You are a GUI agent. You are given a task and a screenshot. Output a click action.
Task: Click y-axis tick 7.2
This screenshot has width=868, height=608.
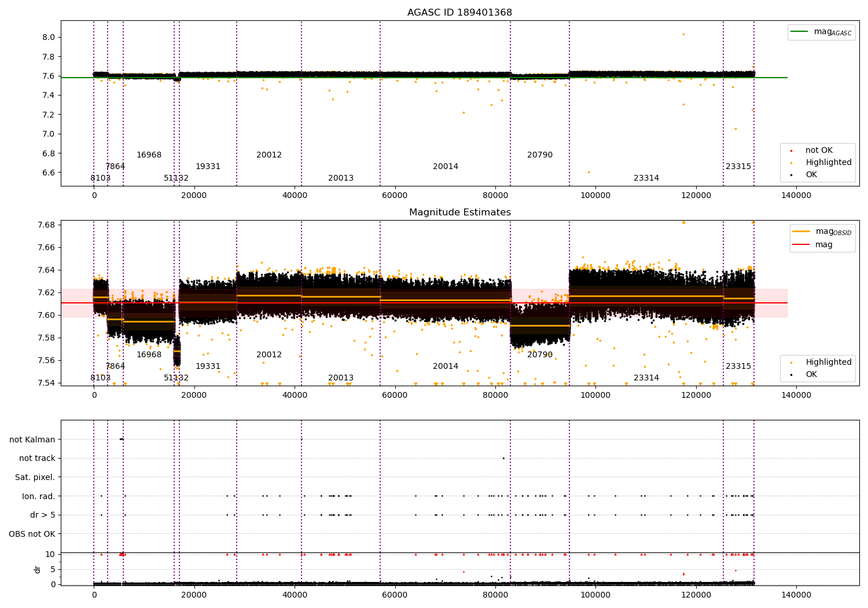point(48,115)
